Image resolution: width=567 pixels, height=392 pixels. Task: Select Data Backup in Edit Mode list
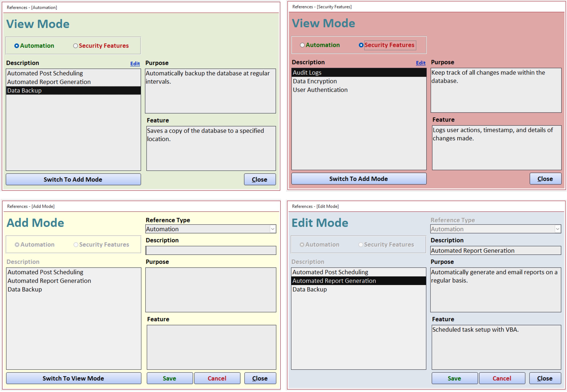tap(310, 289)
